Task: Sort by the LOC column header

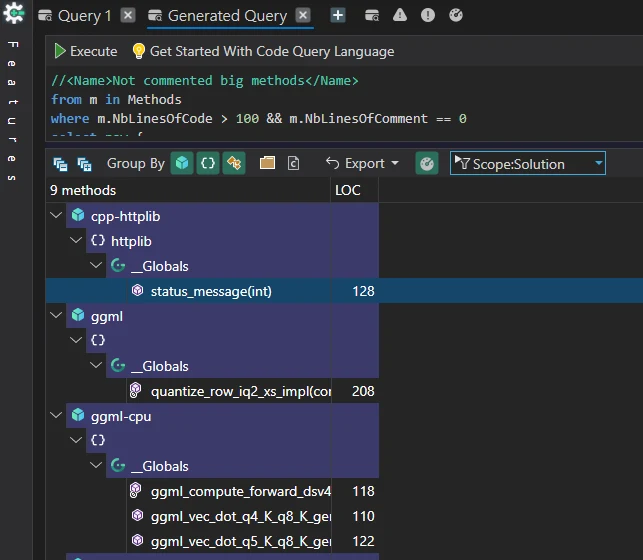Action: pos(354,190)
